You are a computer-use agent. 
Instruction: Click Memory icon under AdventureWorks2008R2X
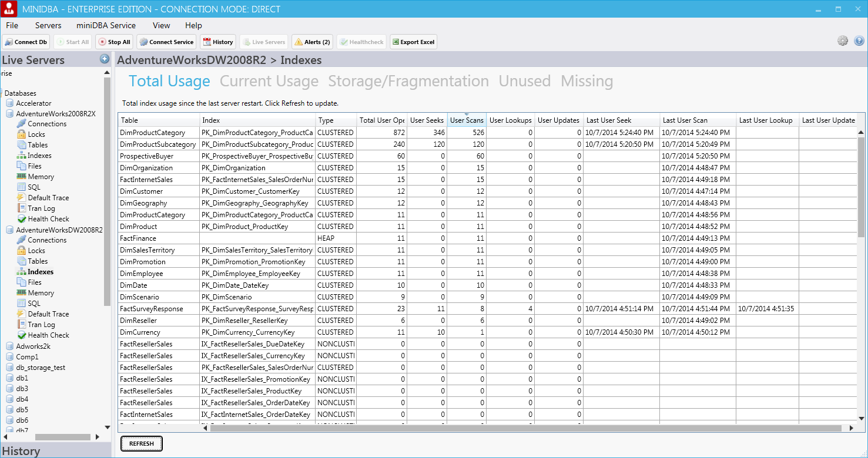tap(21, 177)
